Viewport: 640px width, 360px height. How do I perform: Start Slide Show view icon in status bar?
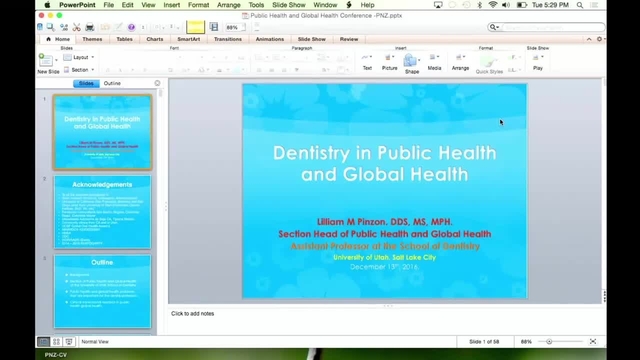(69, 342)
